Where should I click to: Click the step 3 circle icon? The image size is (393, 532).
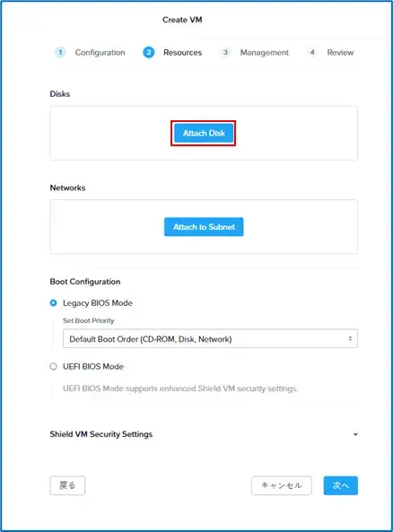225,52
